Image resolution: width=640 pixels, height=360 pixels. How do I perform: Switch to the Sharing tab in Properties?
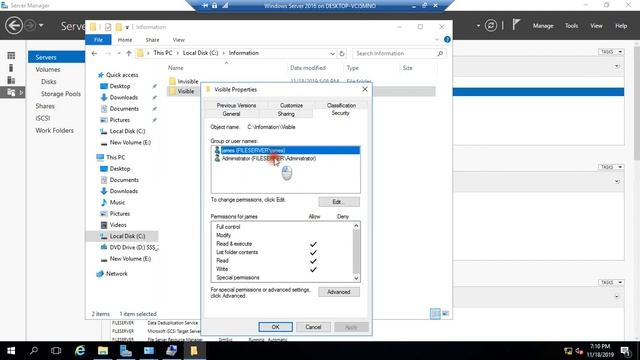coord(286,114)
